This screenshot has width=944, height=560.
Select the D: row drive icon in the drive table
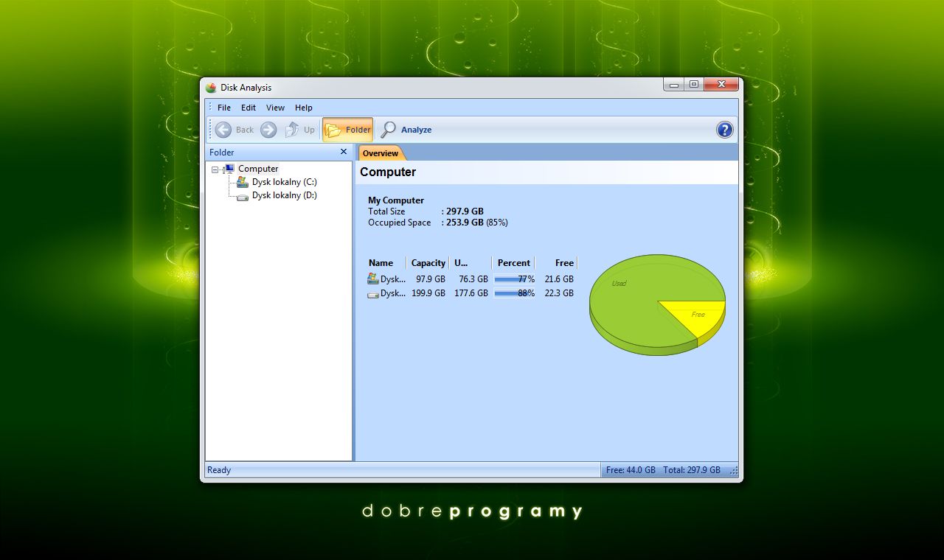(x=373, y=293)
